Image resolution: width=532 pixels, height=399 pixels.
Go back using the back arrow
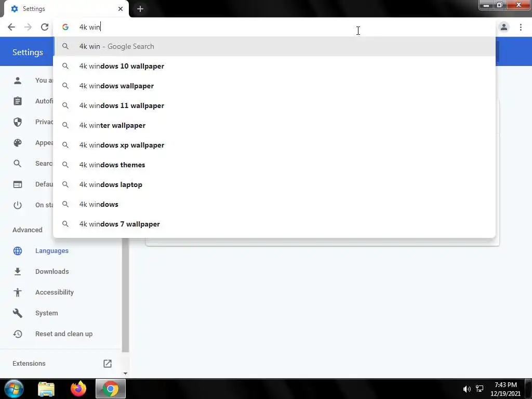point(11,27)
